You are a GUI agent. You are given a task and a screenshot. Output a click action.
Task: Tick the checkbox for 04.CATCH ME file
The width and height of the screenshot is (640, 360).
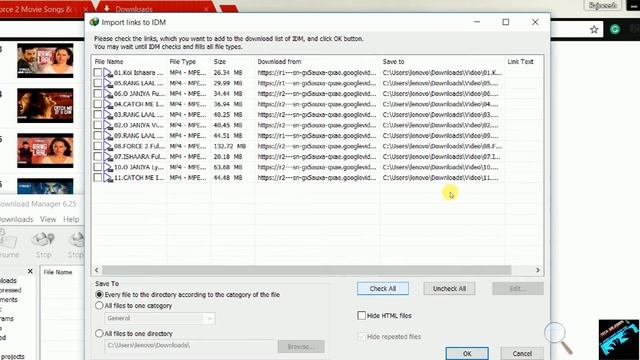[x=98, y=104]
